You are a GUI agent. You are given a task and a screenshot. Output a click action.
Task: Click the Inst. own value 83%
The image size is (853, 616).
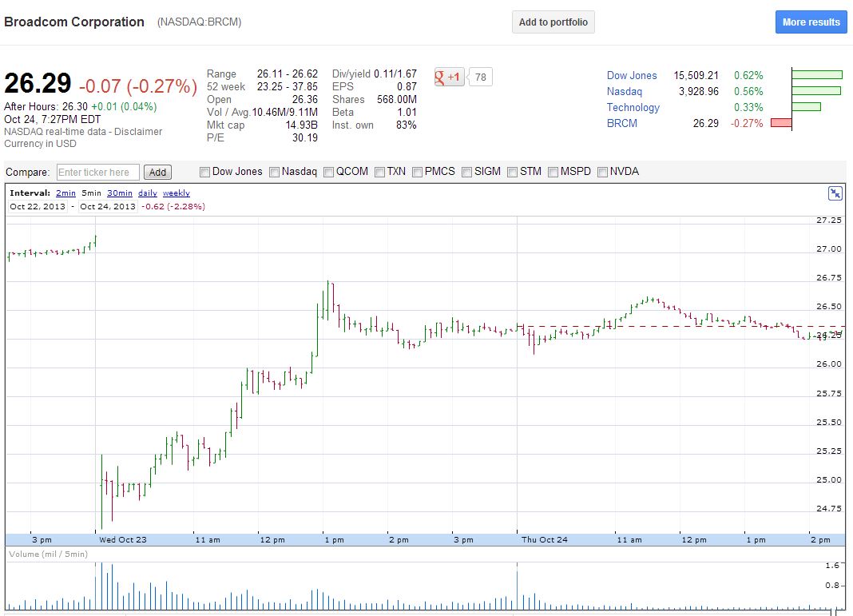pos(407,125)
